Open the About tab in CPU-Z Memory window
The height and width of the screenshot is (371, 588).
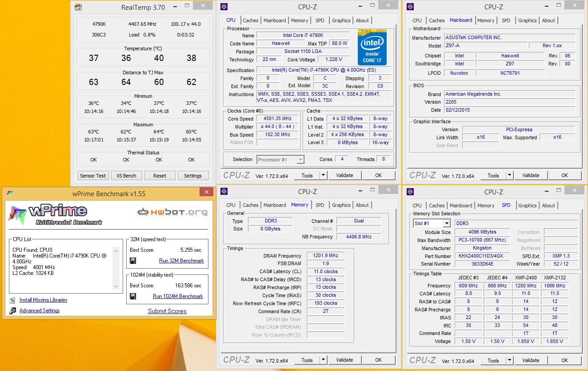(362, 205)
